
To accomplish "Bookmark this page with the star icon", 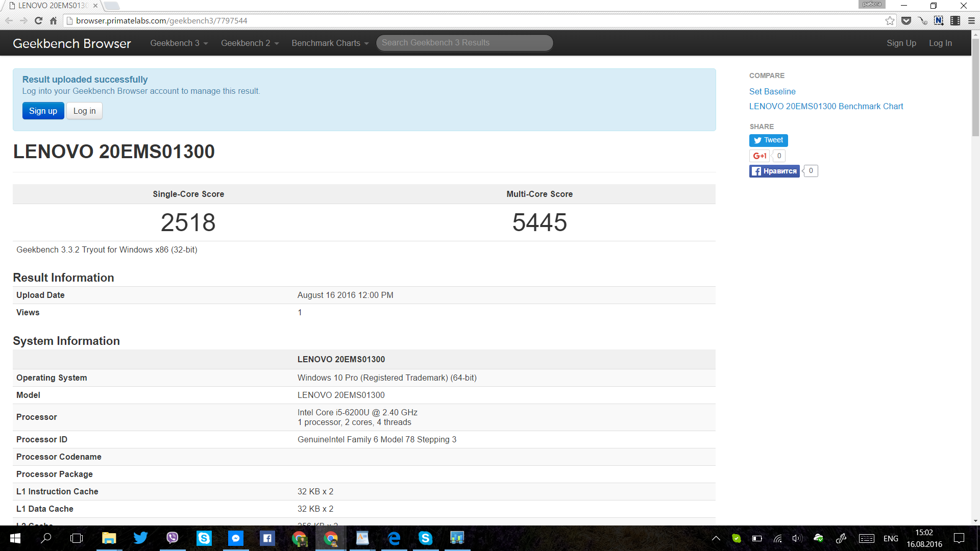I will pos(890,21).
